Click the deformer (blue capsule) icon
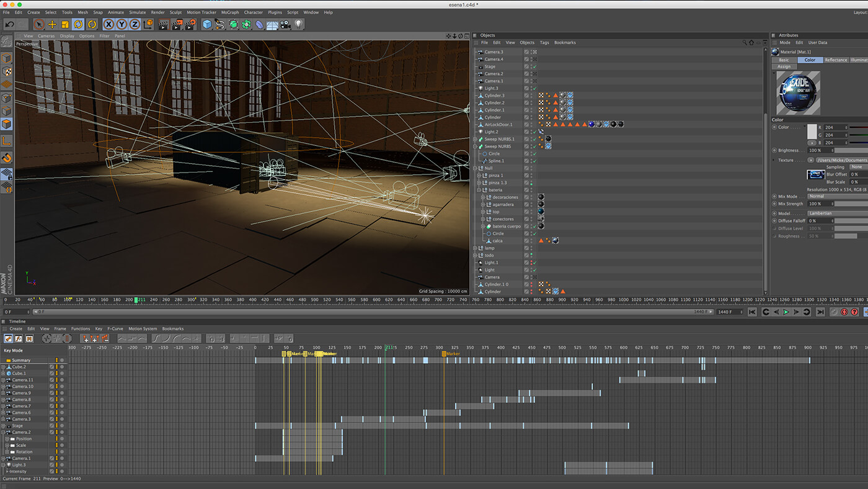This screenshot has width=868, height=489. pos(259,24)
